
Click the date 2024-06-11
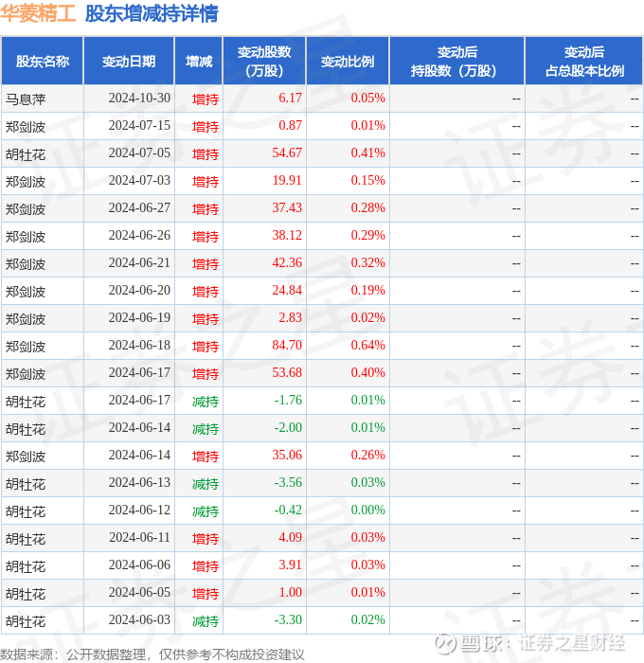tap(139, 538)
